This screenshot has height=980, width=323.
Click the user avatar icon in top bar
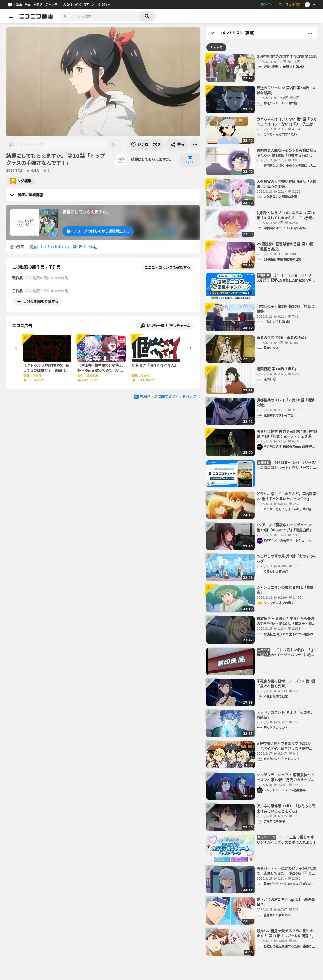[x=307, y=5]
